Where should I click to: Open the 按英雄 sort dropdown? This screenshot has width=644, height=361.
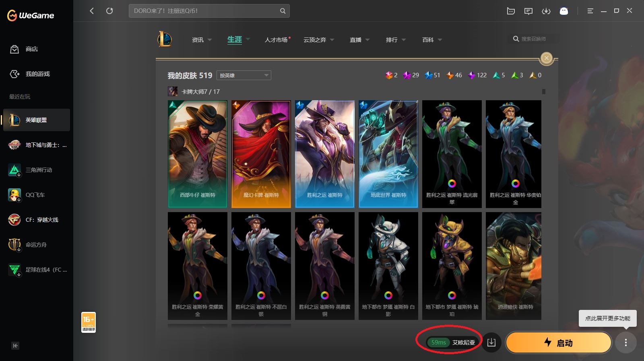[244, 75]
